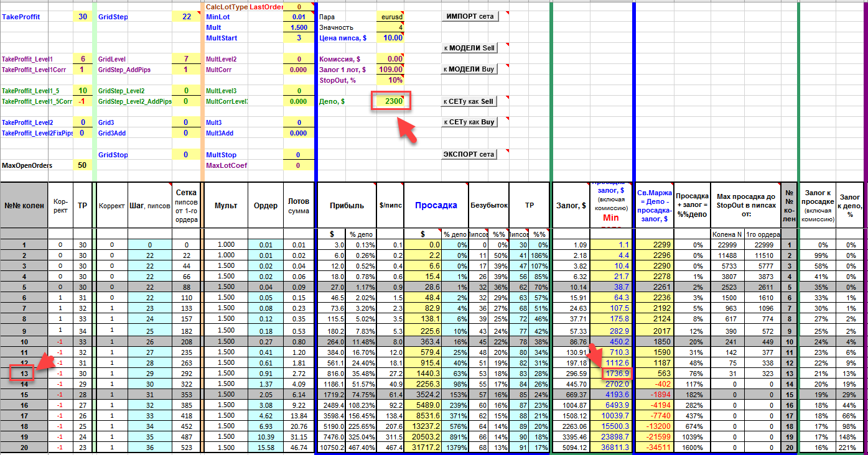868x455 pixels.
Task: Select the cell containing 36811.3
Action: pos(612,448)
